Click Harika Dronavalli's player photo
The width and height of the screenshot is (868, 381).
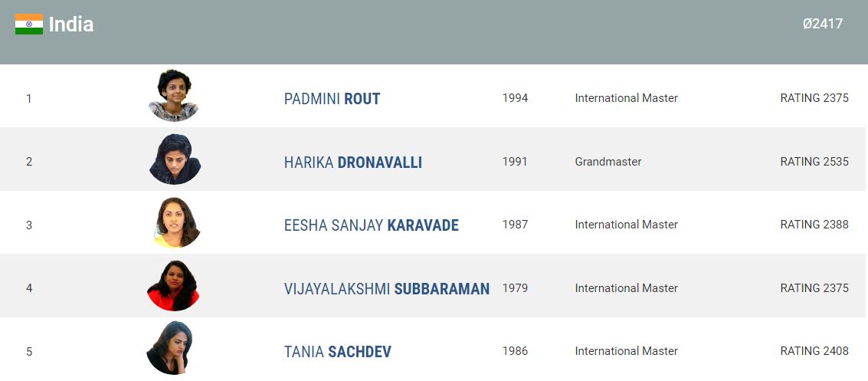175,159
